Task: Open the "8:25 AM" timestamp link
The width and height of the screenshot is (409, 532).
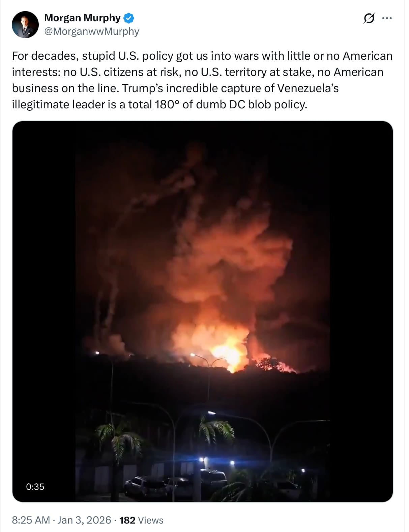Action: coord(31,520)
